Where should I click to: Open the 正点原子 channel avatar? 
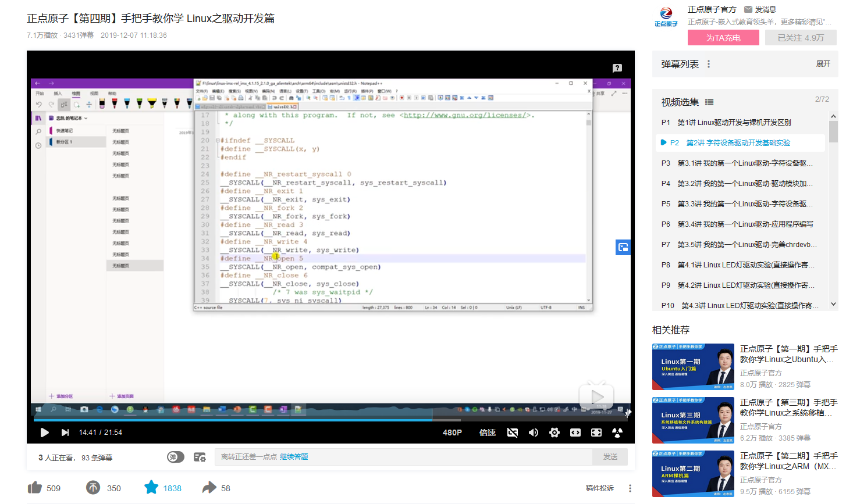[666, 16]
